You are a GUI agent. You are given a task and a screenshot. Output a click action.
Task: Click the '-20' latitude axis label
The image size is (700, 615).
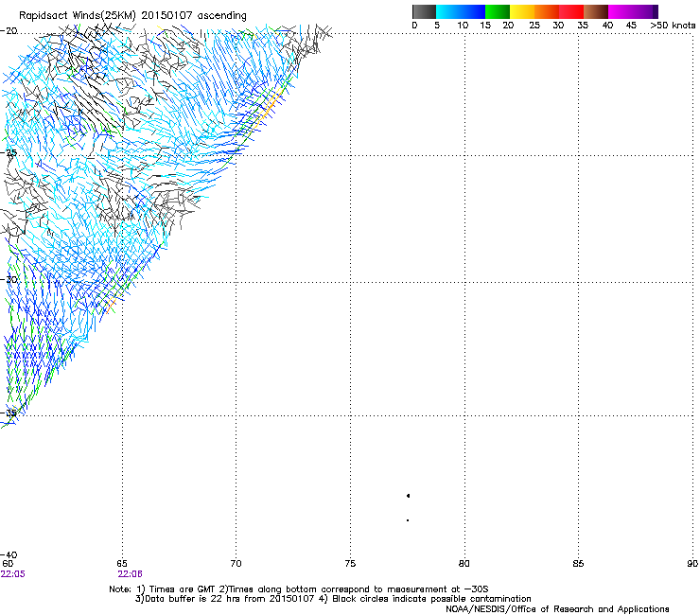pyautogui.click(x=9, y=30)
